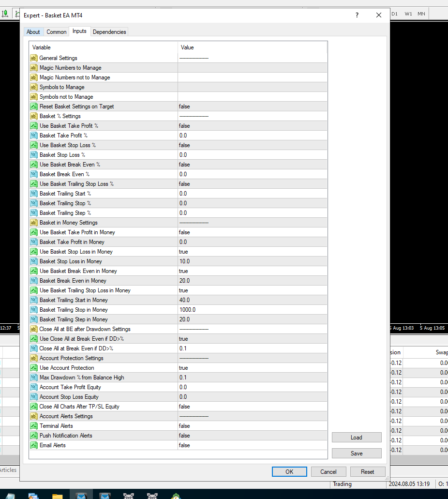Open File Explorer from the taskbar
This screenshot has height=499, width=448.
(57, 496)
